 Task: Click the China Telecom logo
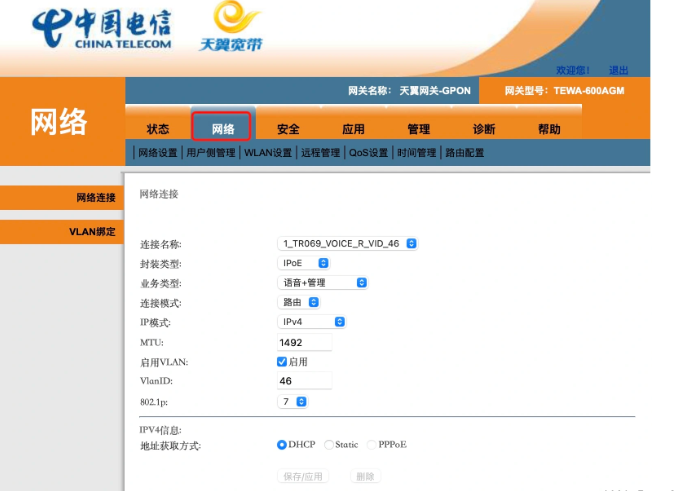(102, 28)
